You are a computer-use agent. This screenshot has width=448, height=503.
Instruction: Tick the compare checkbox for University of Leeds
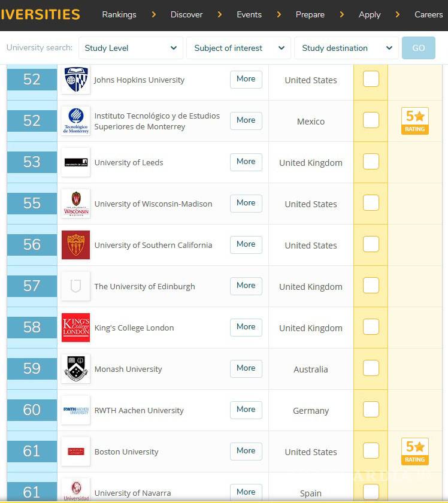371,162
